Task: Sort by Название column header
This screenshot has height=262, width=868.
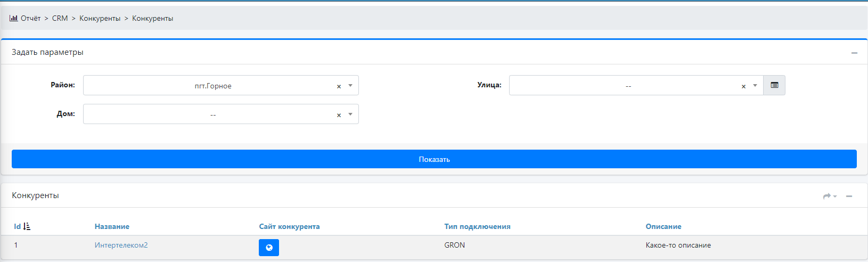Action: click(x=112, y=226)
